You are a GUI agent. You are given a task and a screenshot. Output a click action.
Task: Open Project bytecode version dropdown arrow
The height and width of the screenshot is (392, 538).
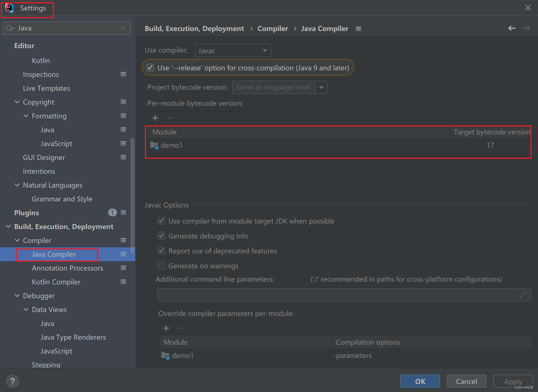point(321,88)
